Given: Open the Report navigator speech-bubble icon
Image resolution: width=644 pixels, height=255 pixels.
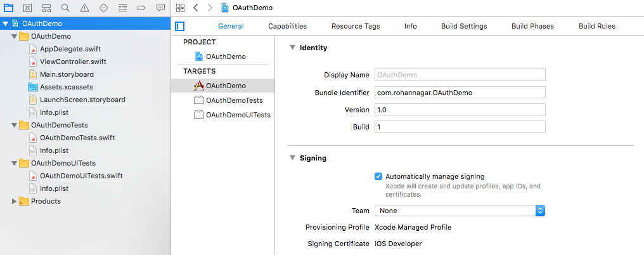Looking at the screenshot, I should pyautogui.click(x=160, y=8).
